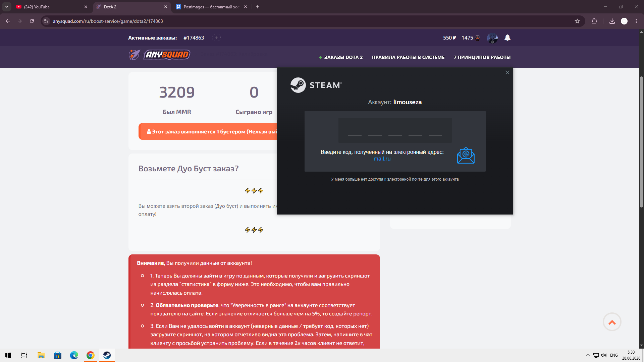644x362 pixels.
Task: Open network settings in system tray
Action: [596, 355]
